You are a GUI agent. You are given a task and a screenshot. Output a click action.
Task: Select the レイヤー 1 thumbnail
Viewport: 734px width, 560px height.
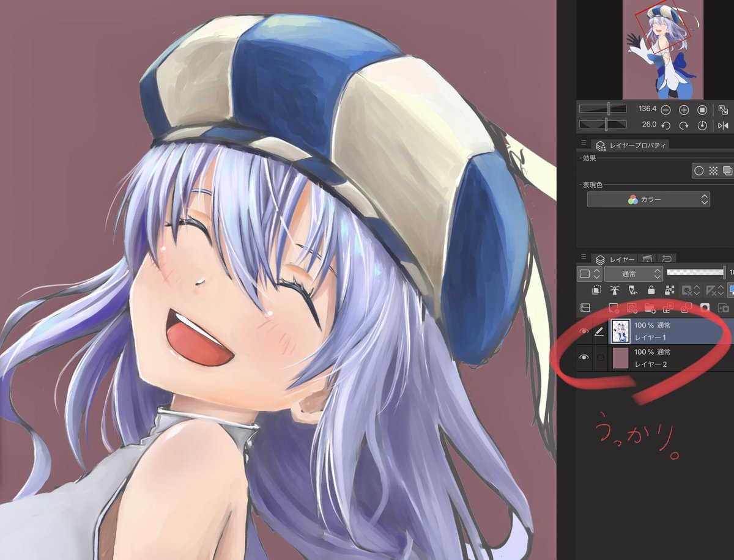pyautogui.click(x=620, y=331)
